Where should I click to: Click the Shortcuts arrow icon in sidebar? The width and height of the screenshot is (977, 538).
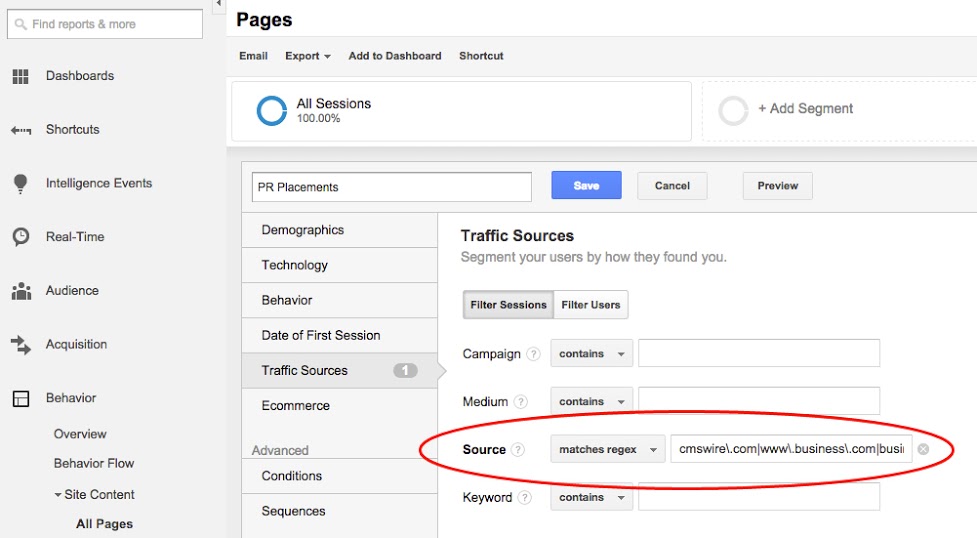pos(20,130)
